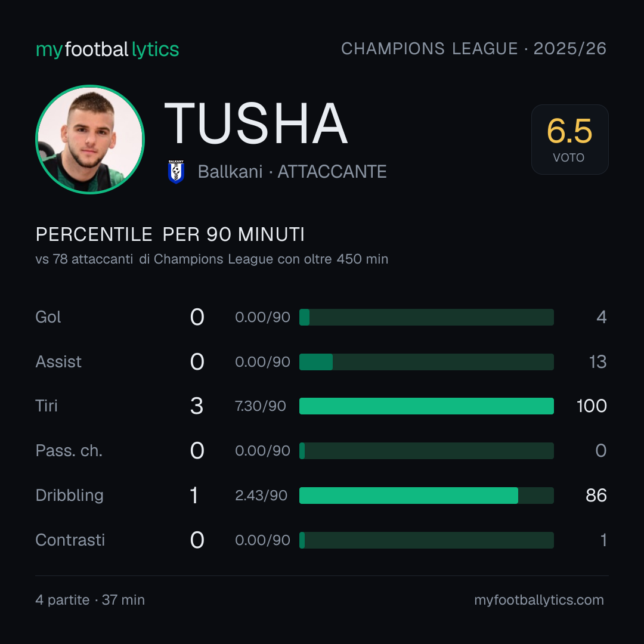Click the Ballkani club crest icon
This screenshot has height=644, width=644.
[176, 172]
